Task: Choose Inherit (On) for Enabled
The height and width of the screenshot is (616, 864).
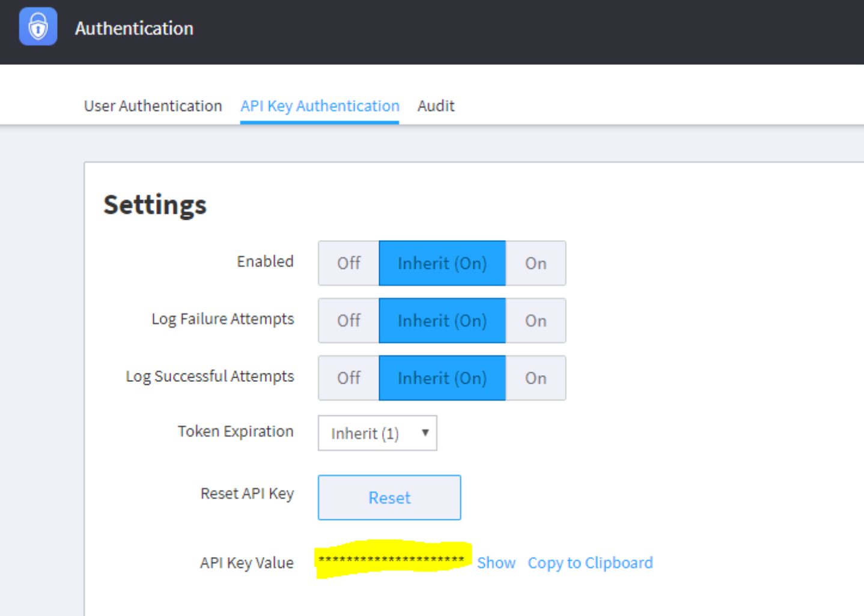Action: 442,264
